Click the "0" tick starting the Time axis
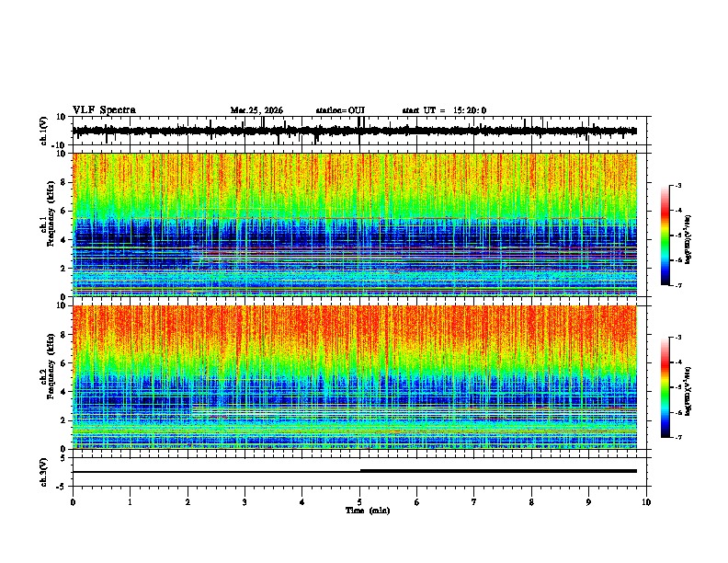 [x=73, y=502]
